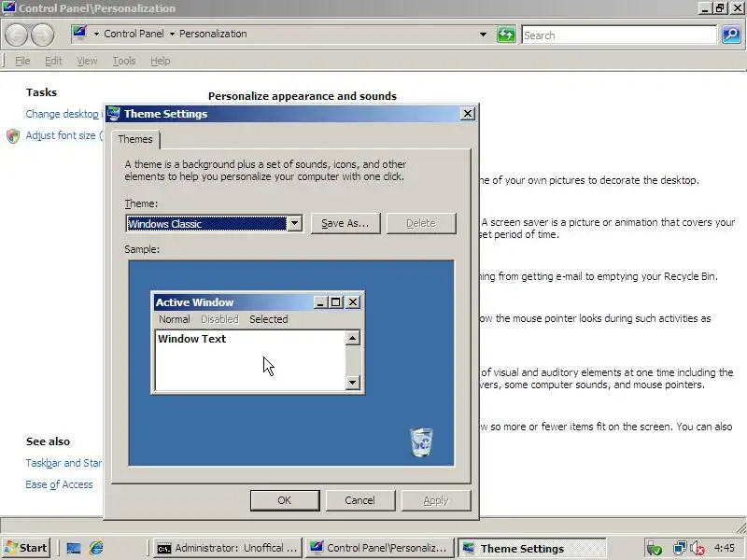Image resolution: width=747 pixels, height=560 pixels.
Task: Click the sample window scrollbar up arrow
Action: (x=353, y=338)
